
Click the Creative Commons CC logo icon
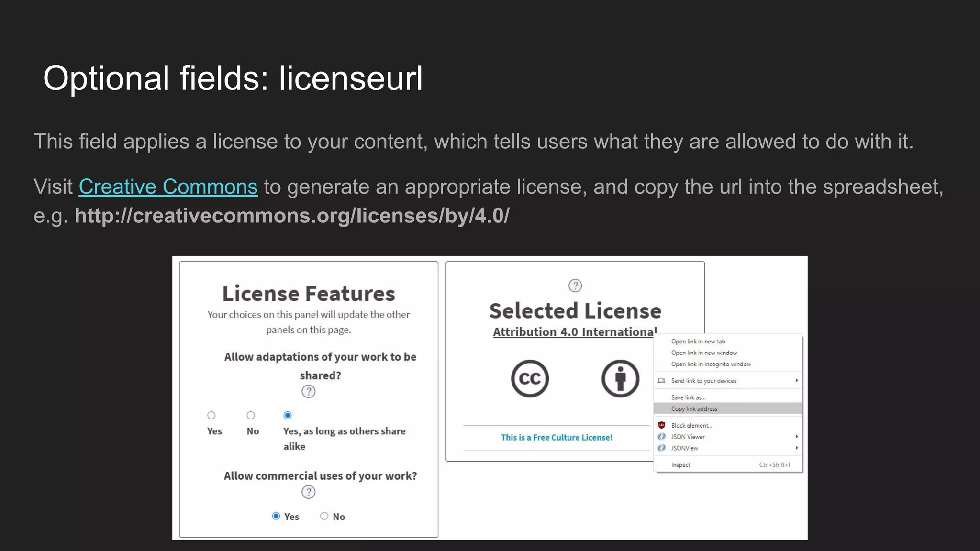point(530,378)
